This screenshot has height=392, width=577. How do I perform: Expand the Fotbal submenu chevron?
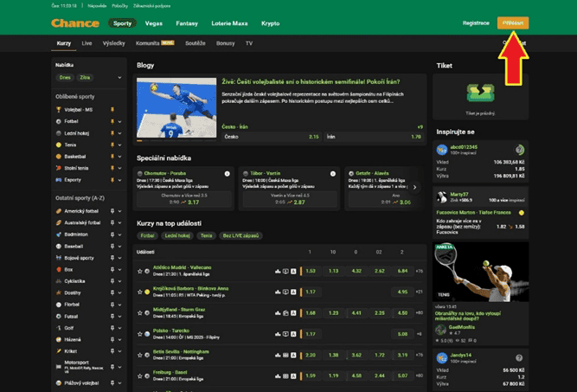pyautogui.click(x=119, y=121)
